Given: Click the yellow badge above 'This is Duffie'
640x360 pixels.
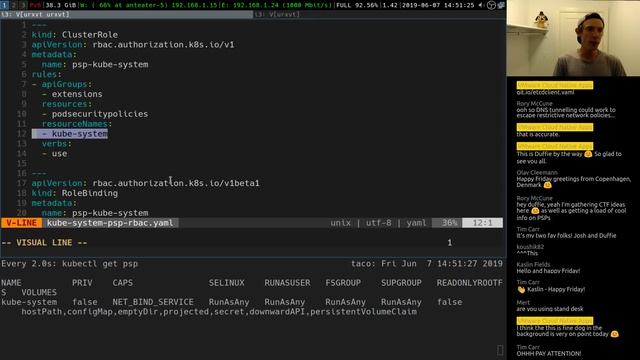Looking at the screenshot, I should (x=555, y=146).
